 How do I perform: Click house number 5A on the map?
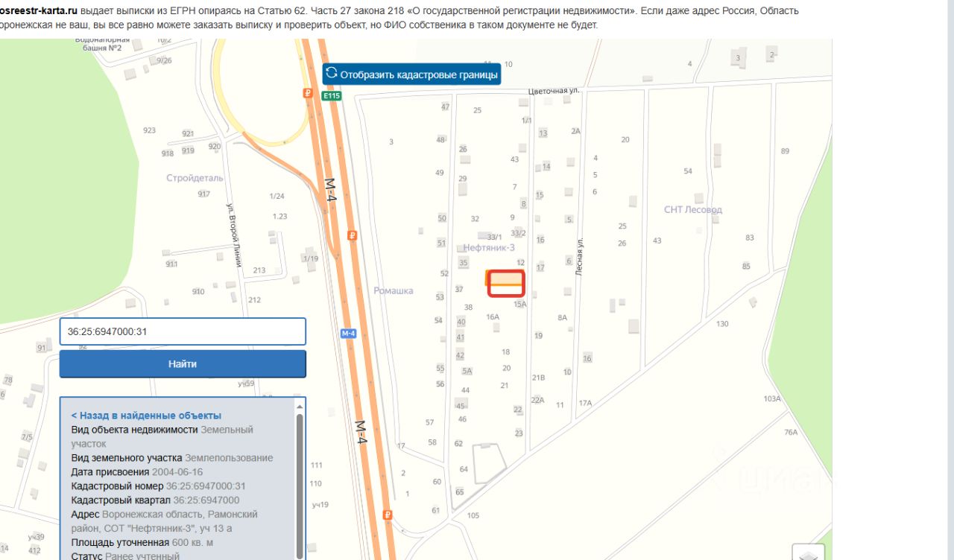pyautogui.click(x=467, y=371)
